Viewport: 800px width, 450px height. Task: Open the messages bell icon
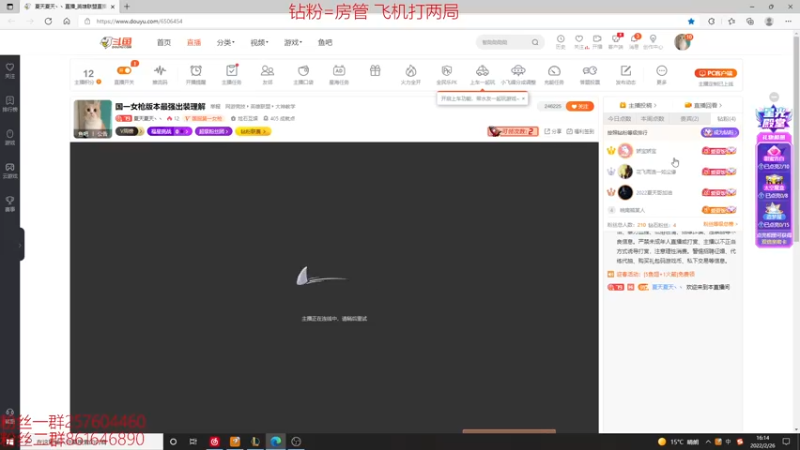coord(634,39)
